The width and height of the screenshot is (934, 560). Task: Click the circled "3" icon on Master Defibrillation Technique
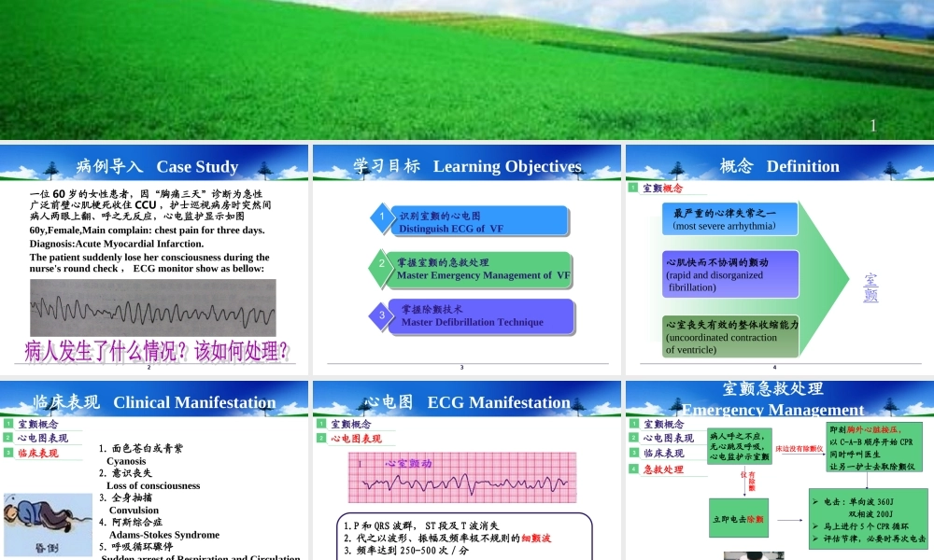[x=383, y=317]
